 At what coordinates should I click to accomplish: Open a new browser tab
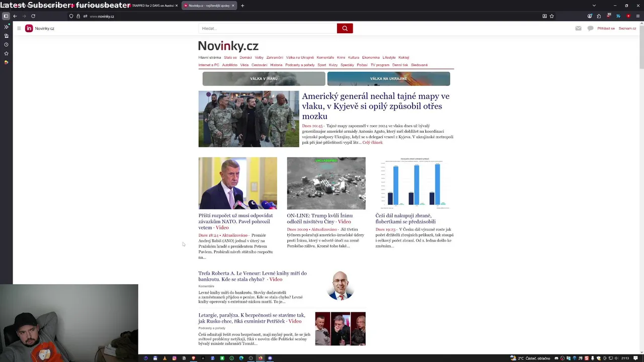point(243,6)
